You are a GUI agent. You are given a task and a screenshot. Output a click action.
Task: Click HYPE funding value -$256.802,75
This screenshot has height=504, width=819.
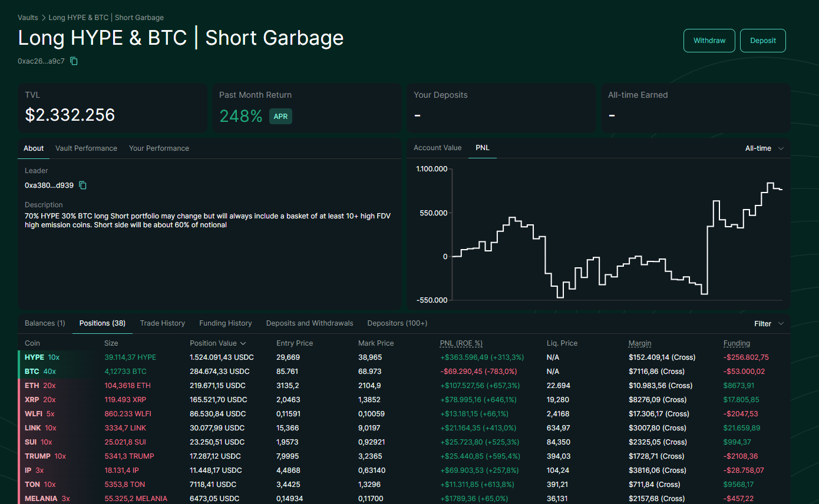coord(746,357)
